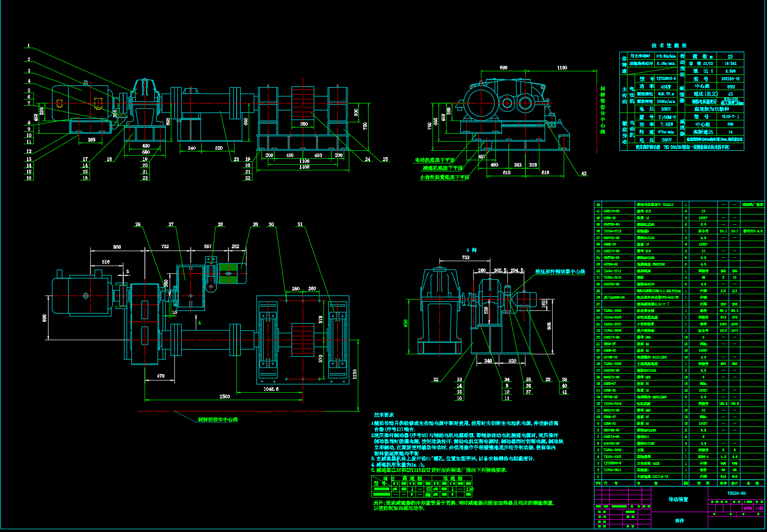Click the 368 dimension text
The width and height of the screenshot is (767, 532).
[91, 140]
